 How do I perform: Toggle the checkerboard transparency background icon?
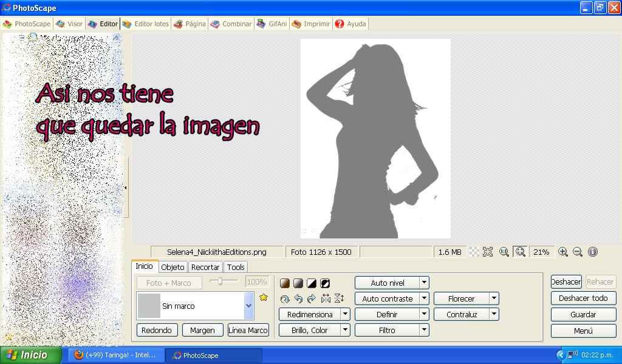pos(474,252)
